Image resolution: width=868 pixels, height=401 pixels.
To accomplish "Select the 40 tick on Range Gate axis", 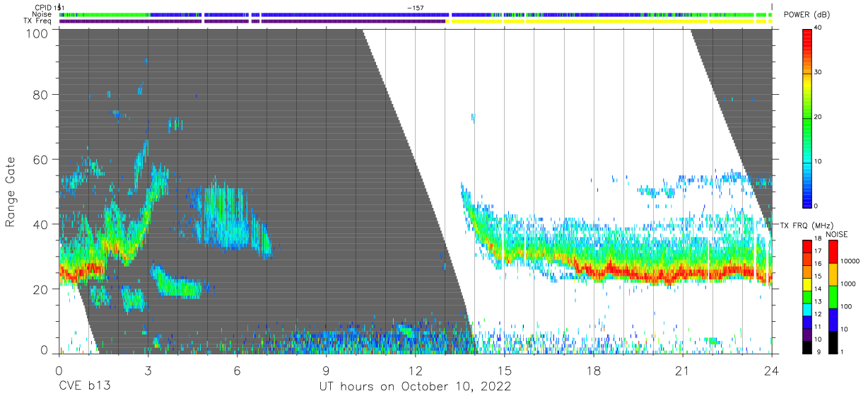I will pos(42,224).
